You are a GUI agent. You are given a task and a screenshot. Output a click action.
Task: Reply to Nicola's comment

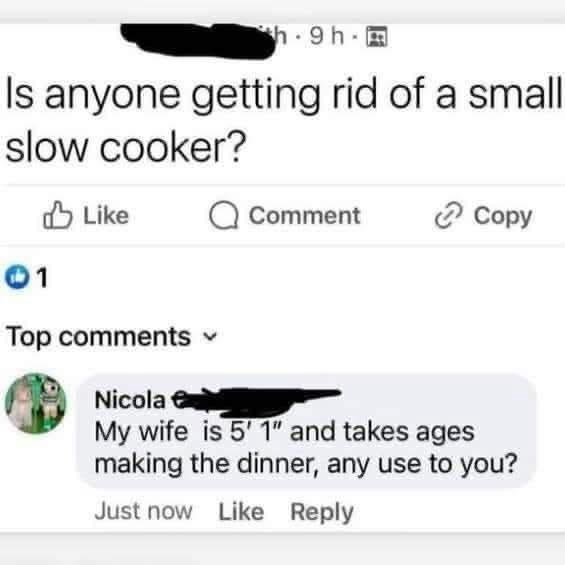pos(322,512)
